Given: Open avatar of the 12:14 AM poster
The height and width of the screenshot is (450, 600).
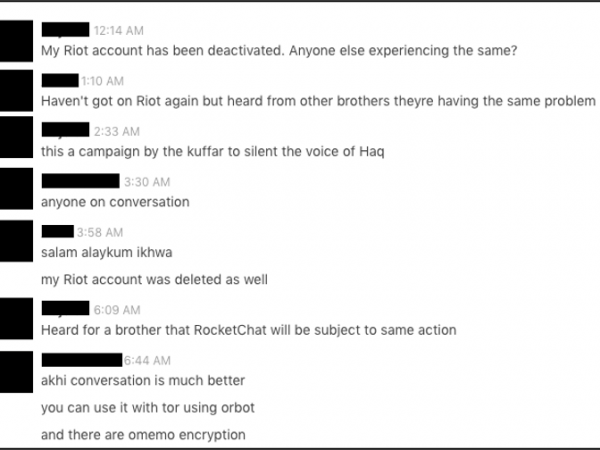Looking at the screenshot, I should [x=16, y=41].
